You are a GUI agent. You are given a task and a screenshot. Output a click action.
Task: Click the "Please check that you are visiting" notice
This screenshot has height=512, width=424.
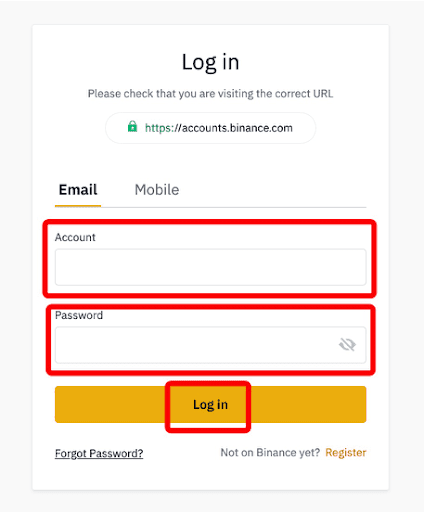point(210,94)
